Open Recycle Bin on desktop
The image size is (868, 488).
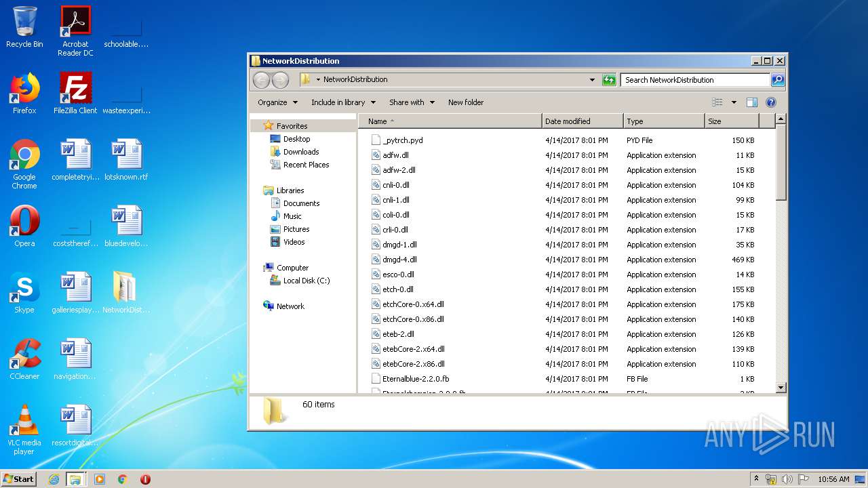pos(24,27)
